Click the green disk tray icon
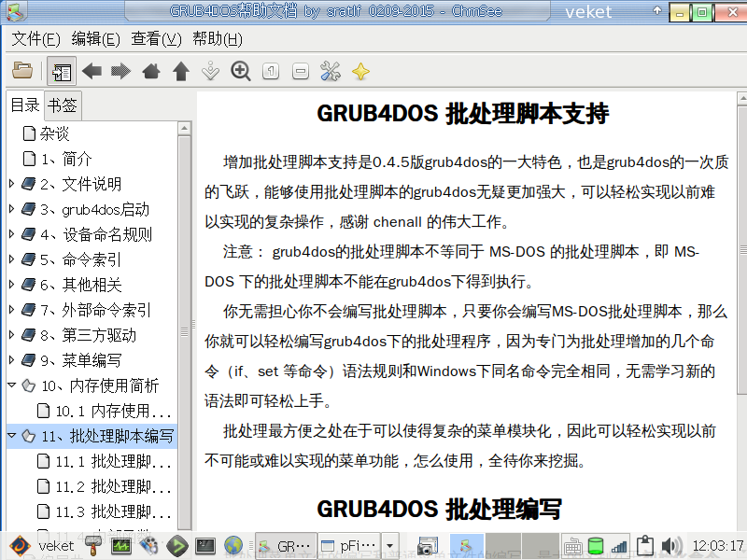Screen dimensions: 747x560 click(596, 546)
